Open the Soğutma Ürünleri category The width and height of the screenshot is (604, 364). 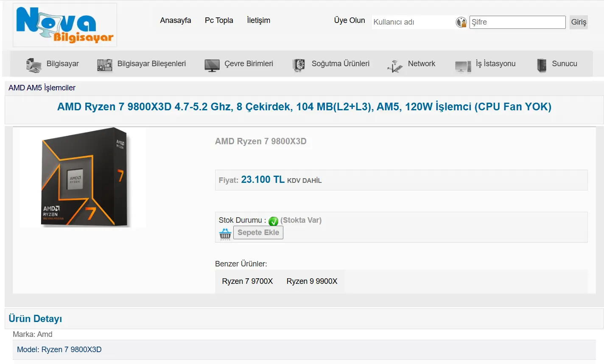click(341, 64)
